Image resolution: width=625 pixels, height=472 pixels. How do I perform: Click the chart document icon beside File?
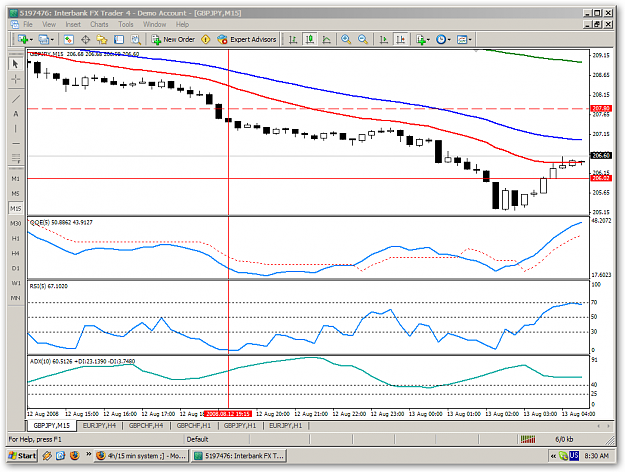pos(14,24)
